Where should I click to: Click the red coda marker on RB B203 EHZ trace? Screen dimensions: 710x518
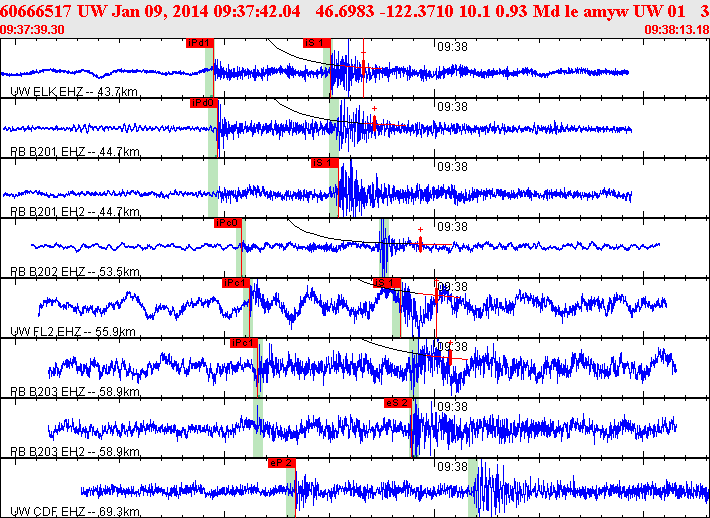450,356
